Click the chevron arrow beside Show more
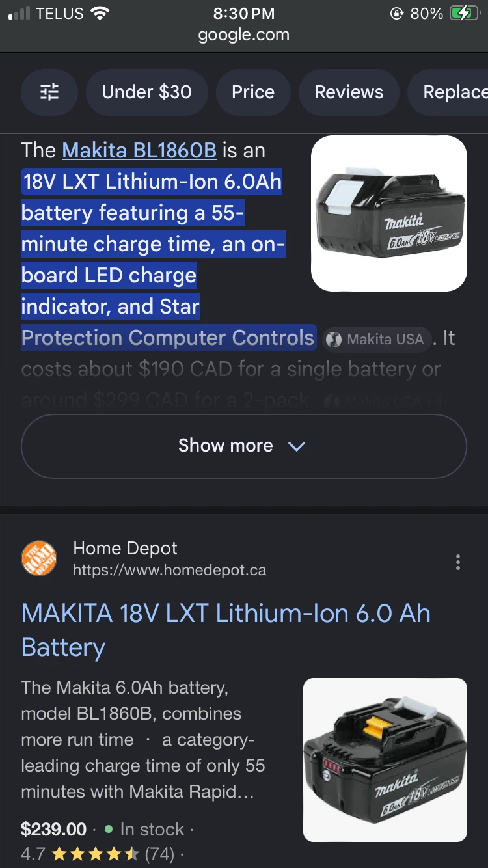The image size is (488, 868). pos(297,446)
